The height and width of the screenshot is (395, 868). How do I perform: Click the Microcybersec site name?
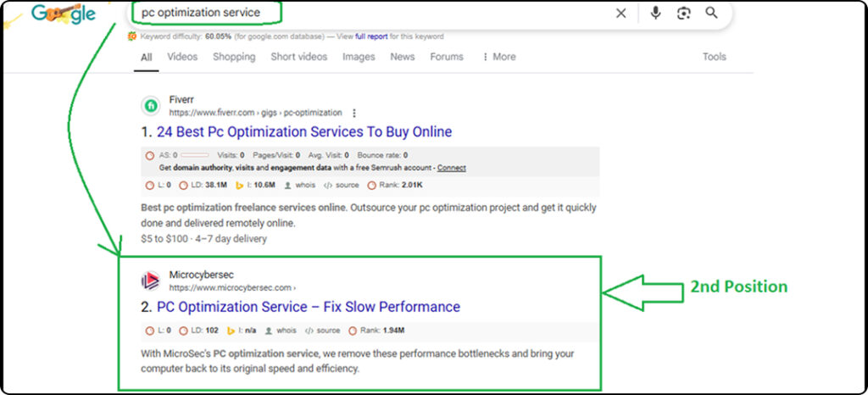pos(202,275)
